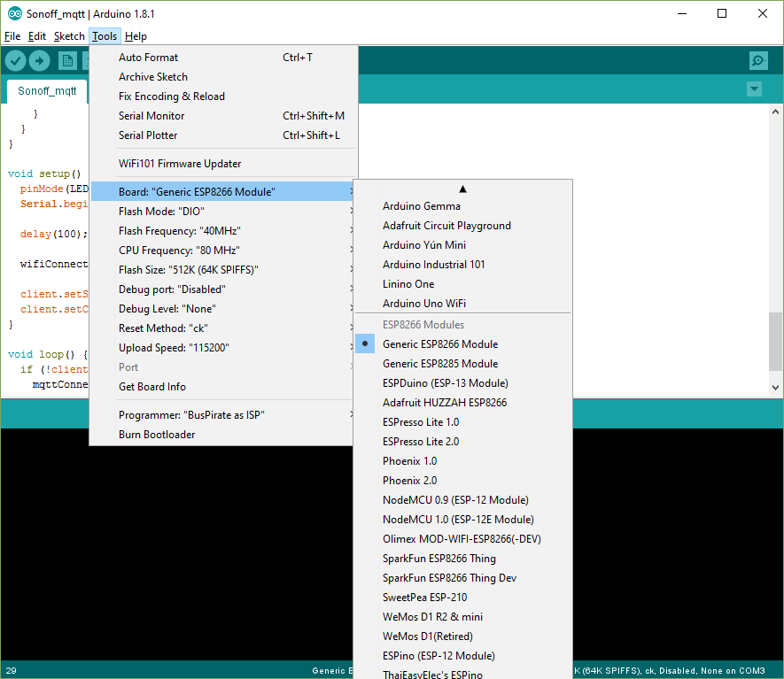Click Get Board Info entry

click(x=223, y=387)
